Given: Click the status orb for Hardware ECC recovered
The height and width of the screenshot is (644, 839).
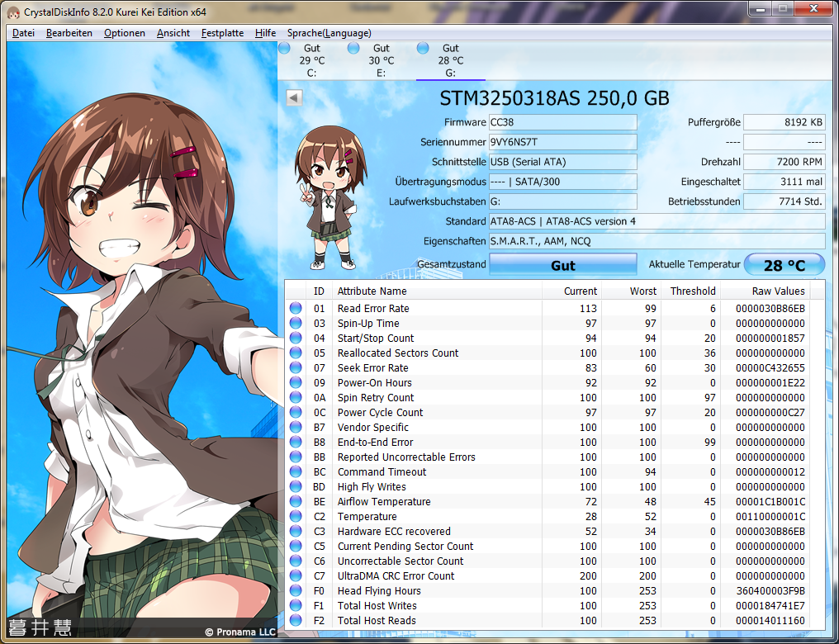Looking at the screenshot, I should coord(296,531).
